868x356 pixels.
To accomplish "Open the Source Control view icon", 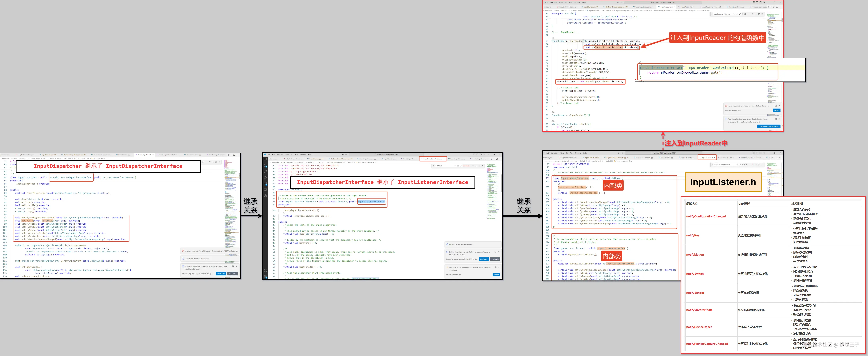I will pos(265,165).
